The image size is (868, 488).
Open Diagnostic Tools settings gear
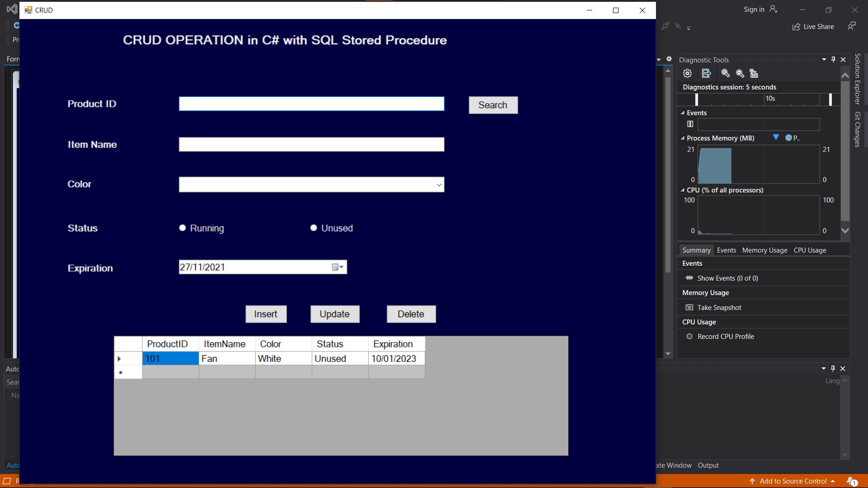[x=687, y=73]
